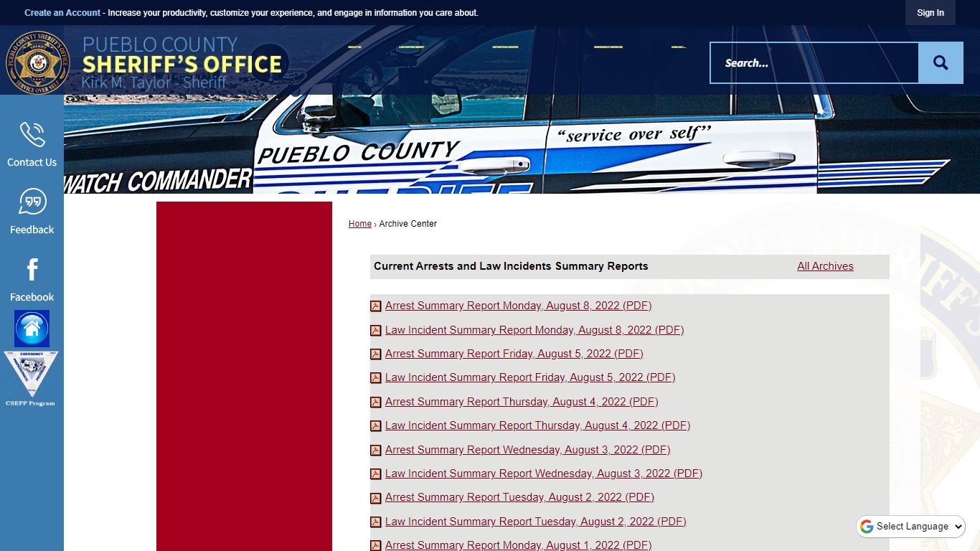Click PDF icon for Law Incident August 4

point(376,426)
